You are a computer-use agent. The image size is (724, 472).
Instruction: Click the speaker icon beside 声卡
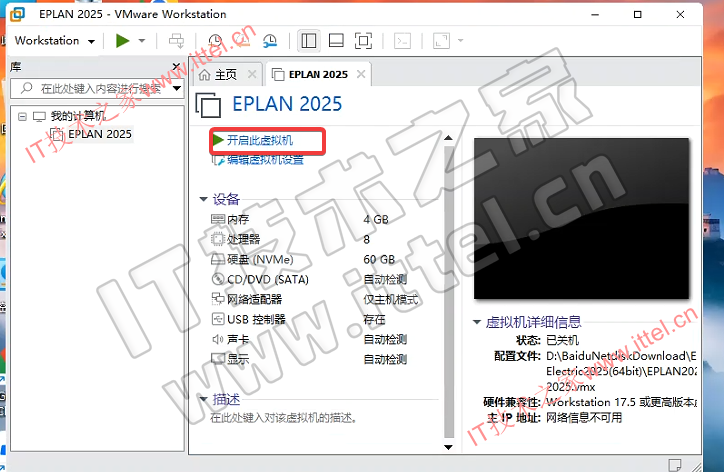(217, 339)
